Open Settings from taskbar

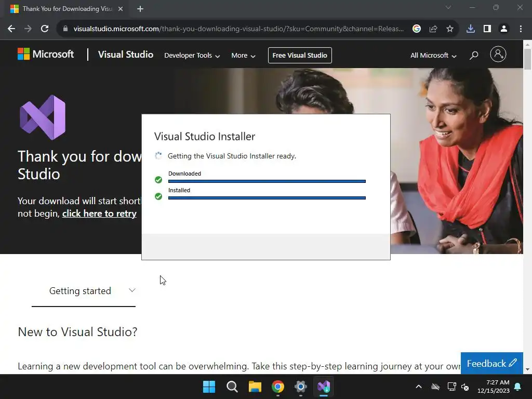(301, 387)
